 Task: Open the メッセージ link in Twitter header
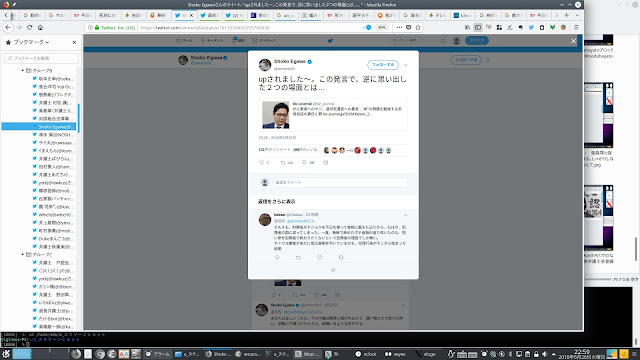click(264, 40)
